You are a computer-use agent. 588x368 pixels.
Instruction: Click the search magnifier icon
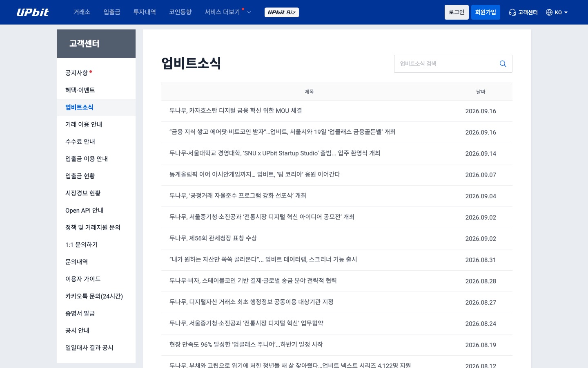click(x=503, y=64)
